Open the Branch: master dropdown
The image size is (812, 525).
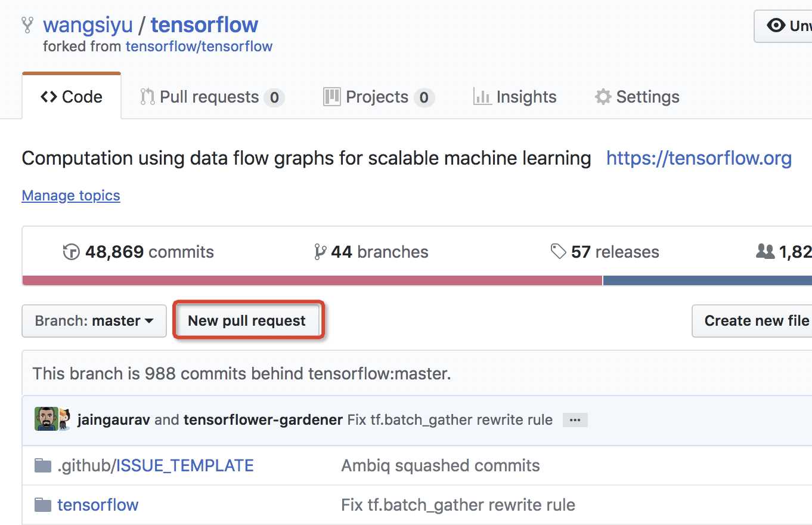[94, 321]
